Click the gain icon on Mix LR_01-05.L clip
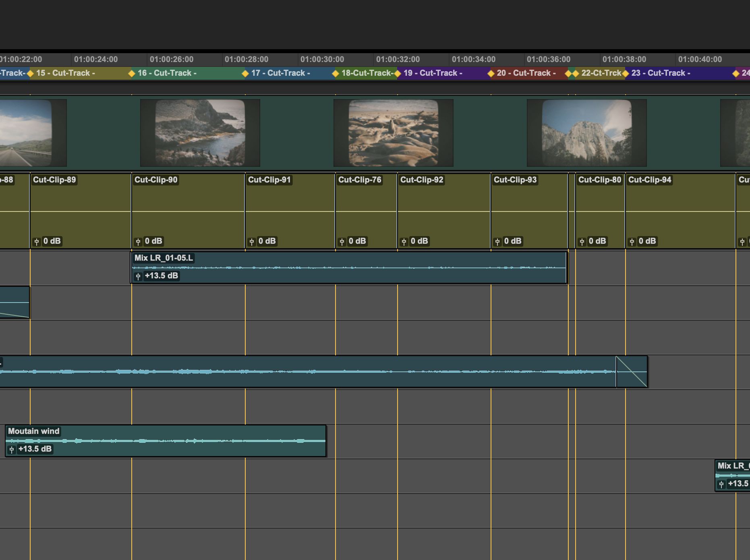 pyautogui.click(x=138, y=276)
